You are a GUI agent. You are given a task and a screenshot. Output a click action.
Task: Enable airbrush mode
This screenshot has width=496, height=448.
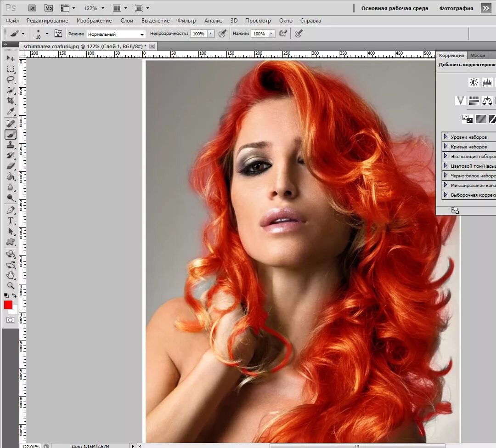pyautogui.click(x=283, y=33)
